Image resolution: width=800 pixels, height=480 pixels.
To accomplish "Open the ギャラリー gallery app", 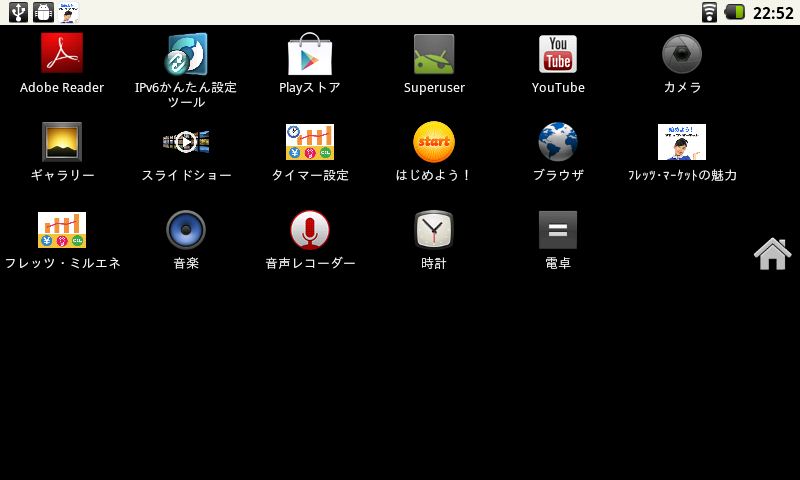I will click(x=62, y=142).
